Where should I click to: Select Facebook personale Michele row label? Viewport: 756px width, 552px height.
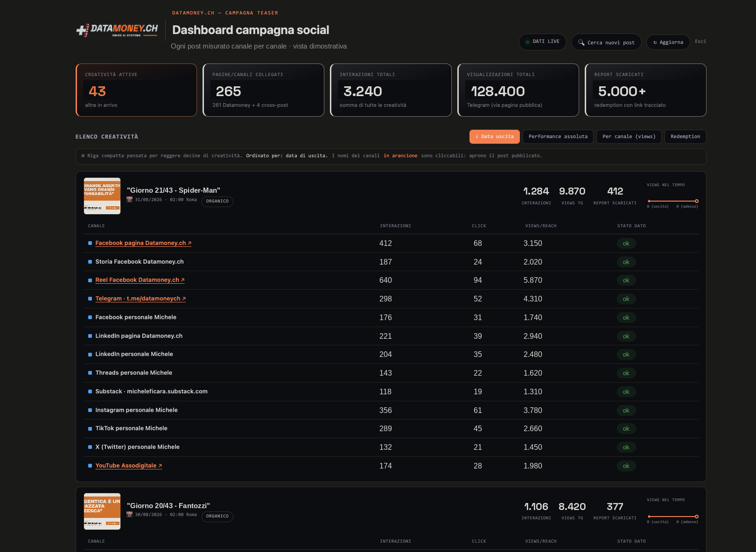pyautogui.click(x=136, y=317)
